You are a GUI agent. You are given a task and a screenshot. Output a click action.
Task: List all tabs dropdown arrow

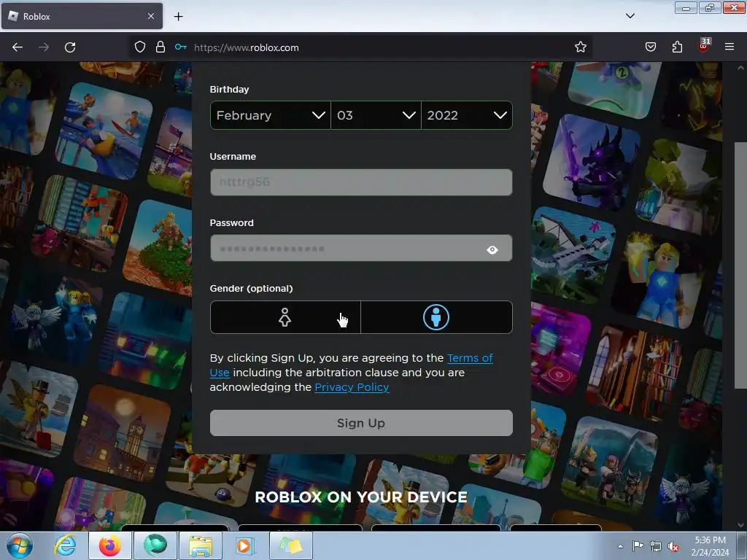coord(630,16)
